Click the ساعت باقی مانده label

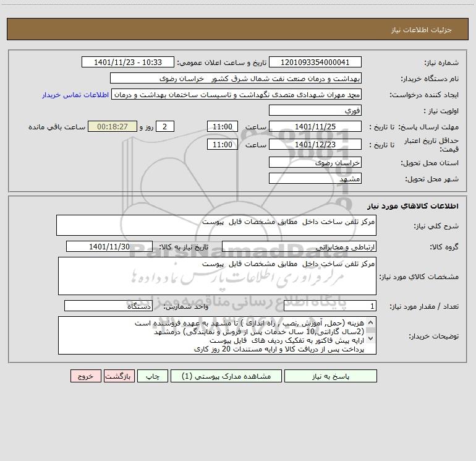(57, 127)
